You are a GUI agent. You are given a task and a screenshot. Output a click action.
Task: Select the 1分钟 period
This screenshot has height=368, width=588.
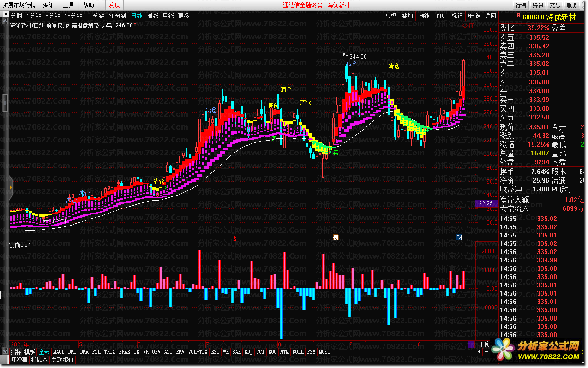pyautogui.click(x=34, y=16)
